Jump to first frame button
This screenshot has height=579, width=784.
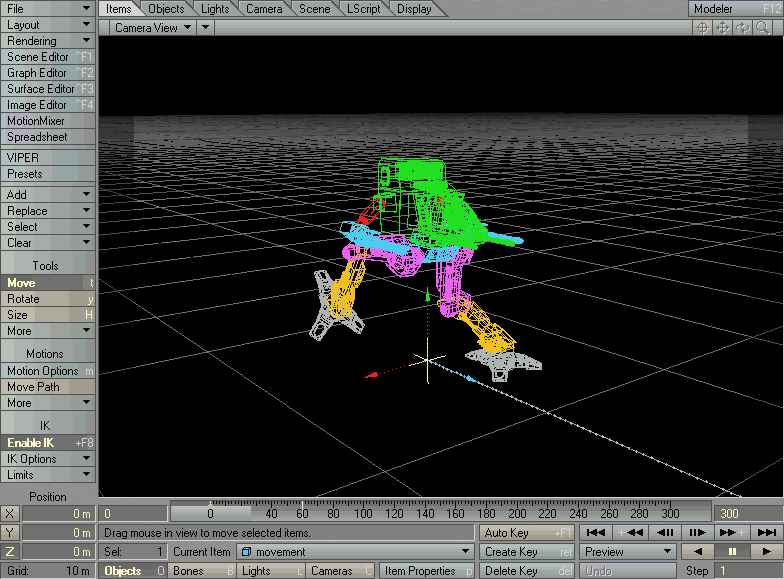(x=596, y=532)
